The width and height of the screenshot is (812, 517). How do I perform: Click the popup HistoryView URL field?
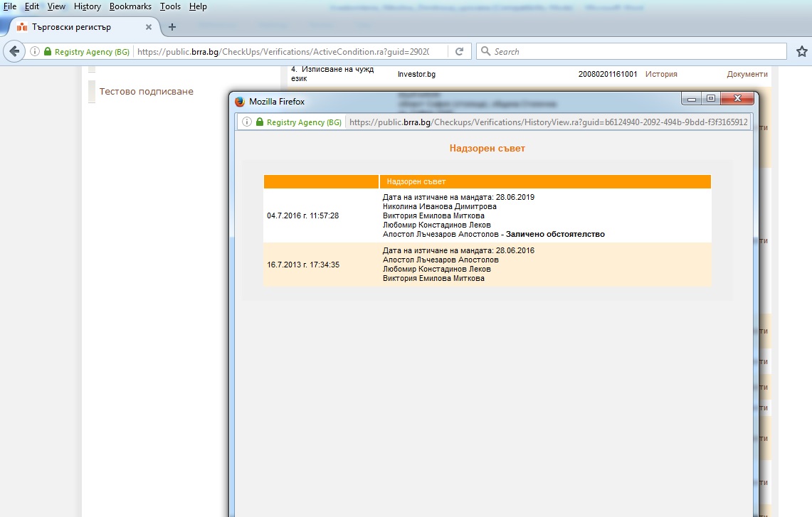point(549,122)
